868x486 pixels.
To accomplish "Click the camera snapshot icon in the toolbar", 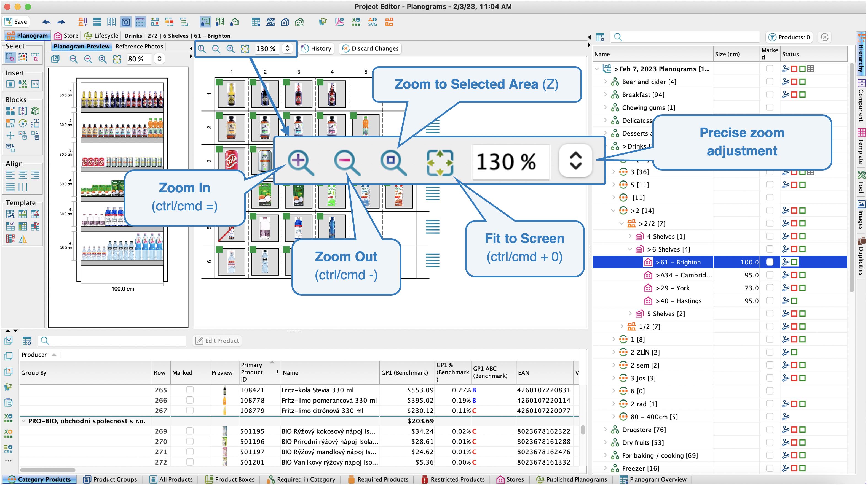I will (x=126, y=22).
